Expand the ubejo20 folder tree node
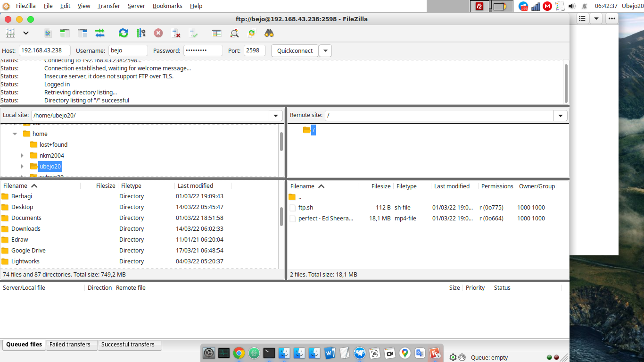 tap(22, 167)
